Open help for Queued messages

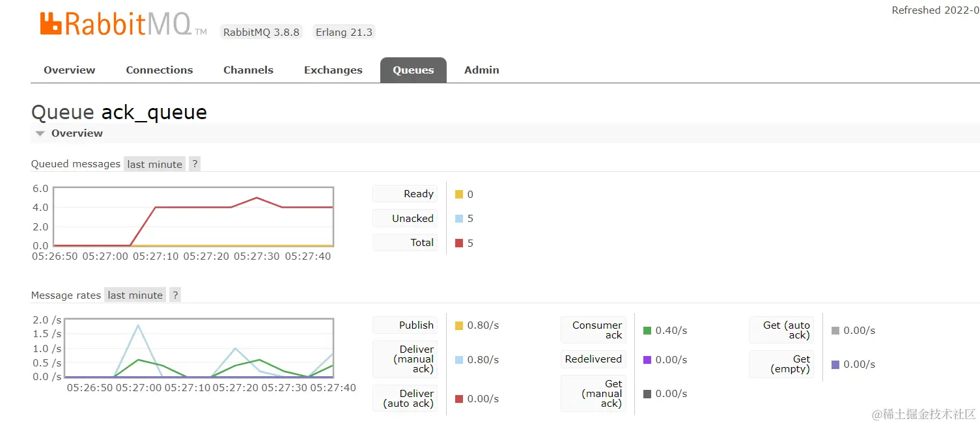(x=195, y=164)
